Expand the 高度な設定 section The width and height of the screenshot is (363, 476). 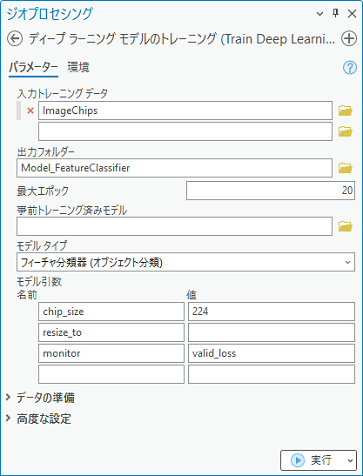click(39, 419)
